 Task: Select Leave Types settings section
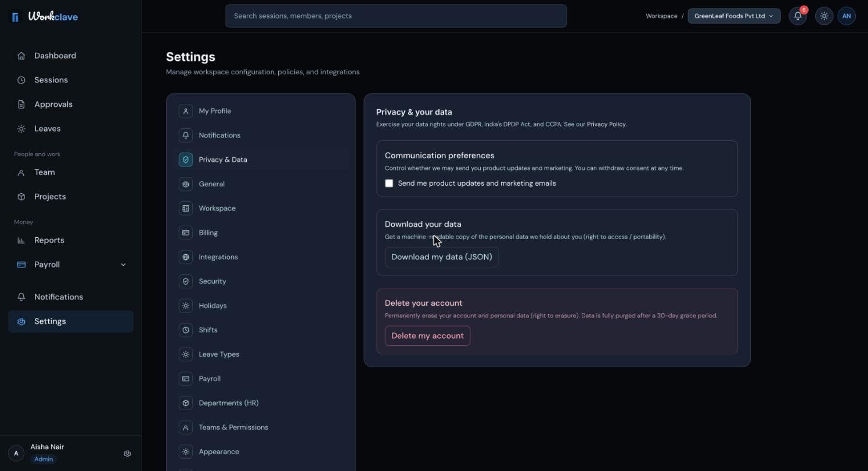261,354
